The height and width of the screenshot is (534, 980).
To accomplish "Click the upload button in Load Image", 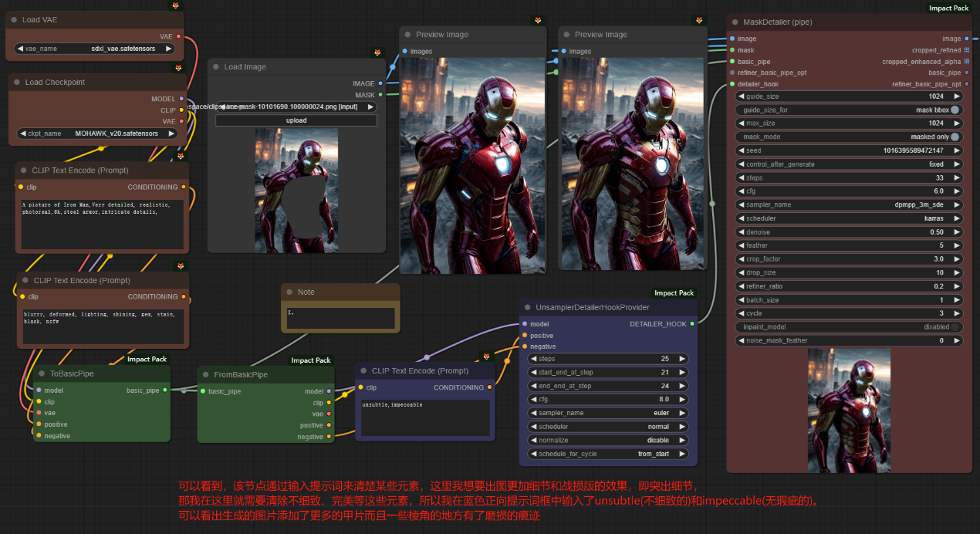I will [296, 120].
